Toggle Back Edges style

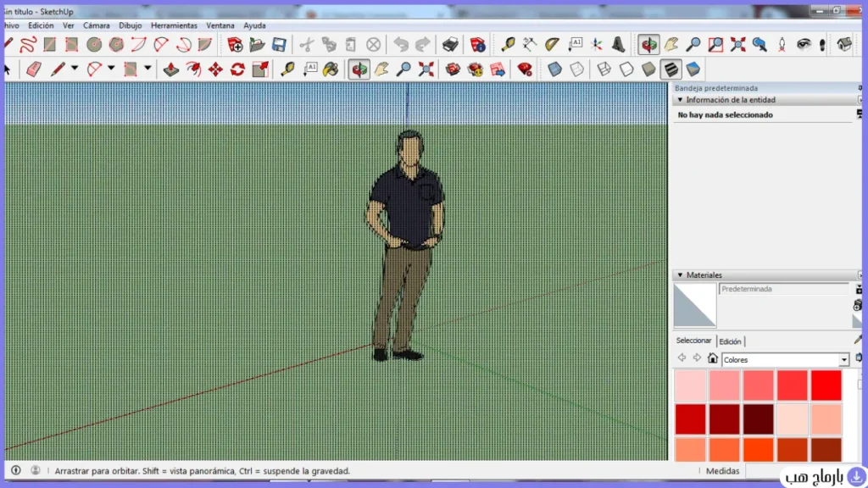coord(576,69)
